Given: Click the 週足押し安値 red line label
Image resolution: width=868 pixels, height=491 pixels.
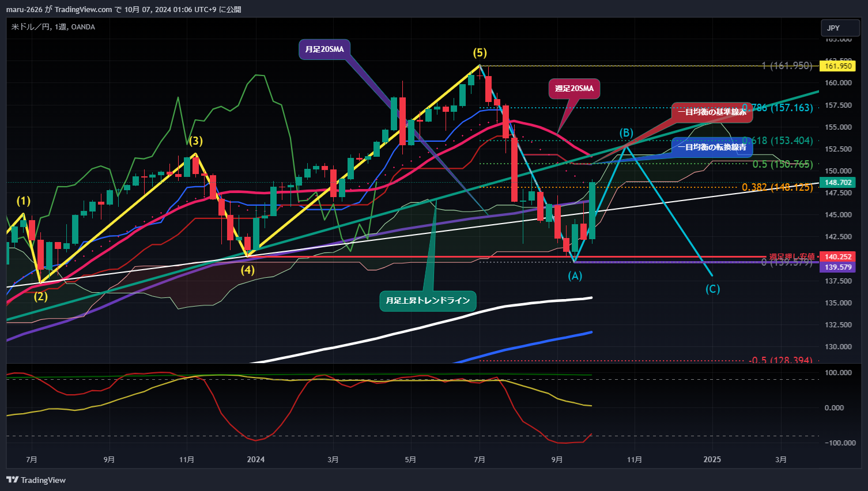Looking at the screenshot, I should tap(792, 256).
